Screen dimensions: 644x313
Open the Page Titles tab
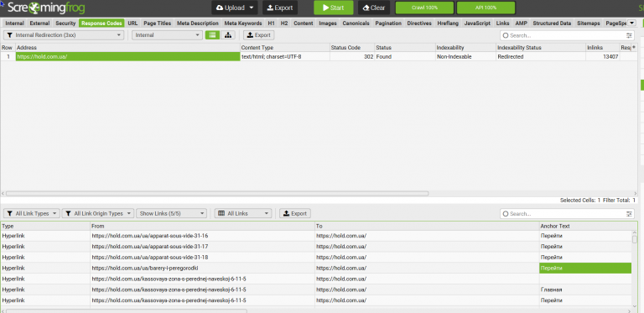158,23
